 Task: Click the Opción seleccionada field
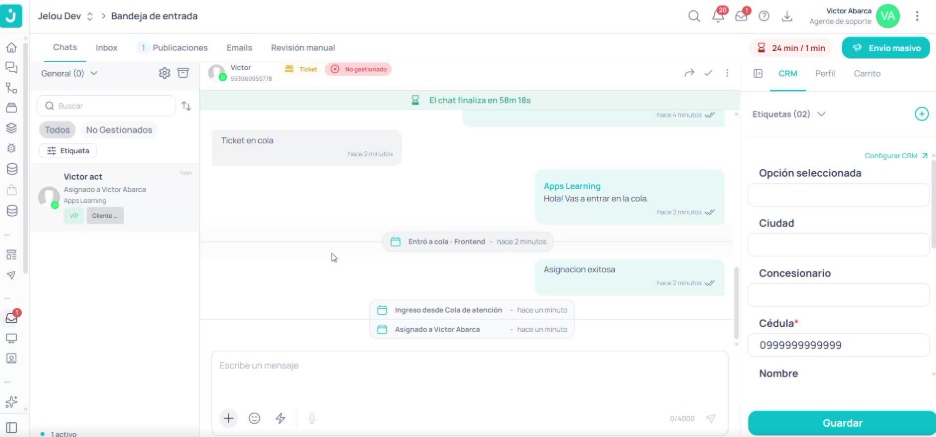click(x=839, y=195)
